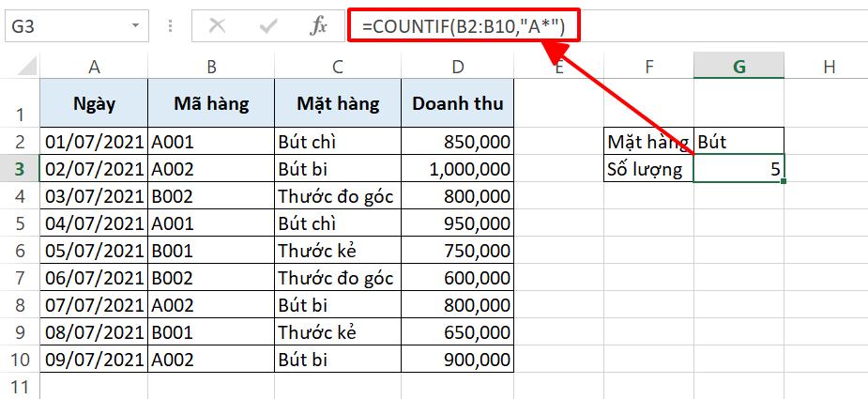The image size is (868, 399).
Task: Select cell C6 containing 'Thước kẻ'
Action: pos(338,250)
